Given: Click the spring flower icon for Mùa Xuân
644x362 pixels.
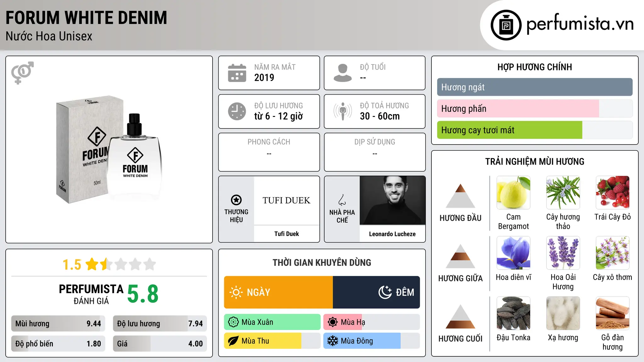Looking at the screenshot, I should pyautogui.click(x=233, y=322).
